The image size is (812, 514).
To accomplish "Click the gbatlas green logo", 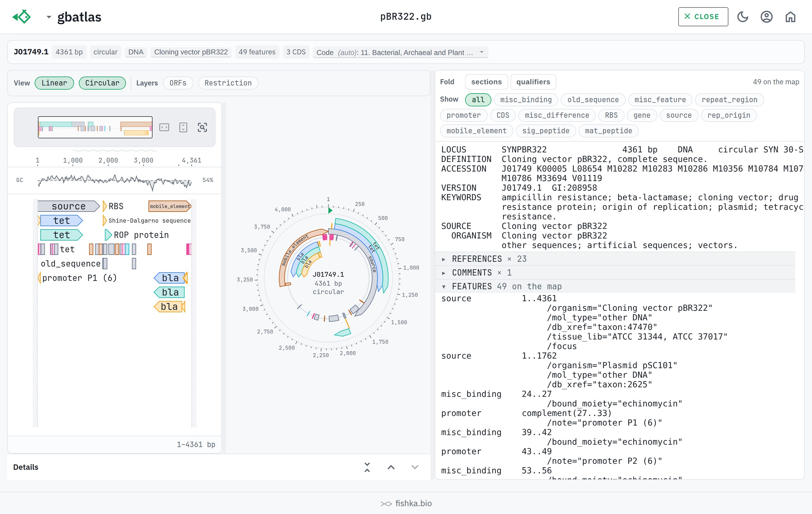I will (x=21, y=16).
